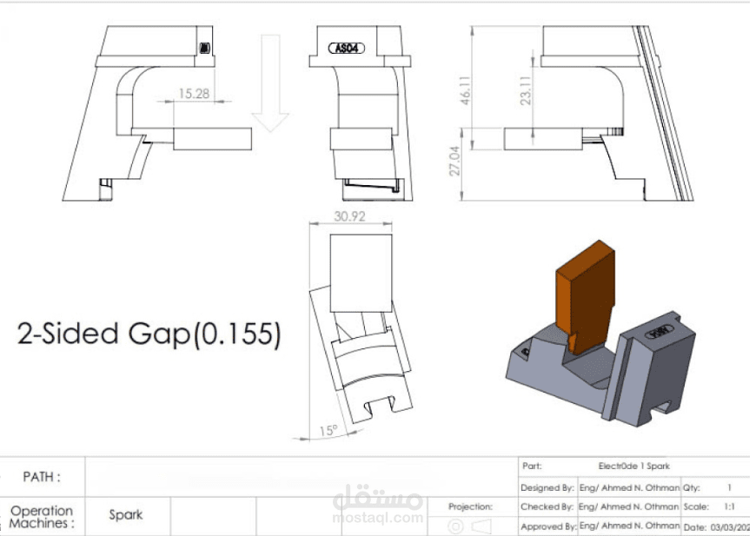756x536 pixels.
Task: Click the empty PATH value field
Action: coord(302,477)
